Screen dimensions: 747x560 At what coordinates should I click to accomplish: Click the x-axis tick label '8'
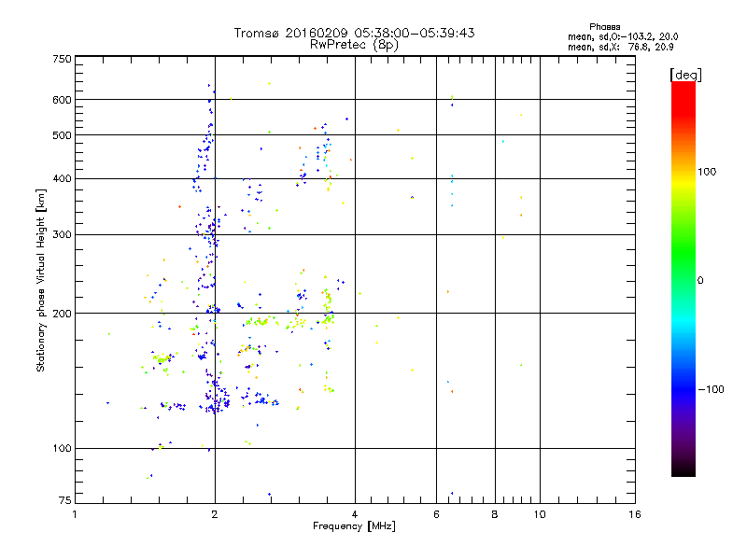(x=495, y=514)
